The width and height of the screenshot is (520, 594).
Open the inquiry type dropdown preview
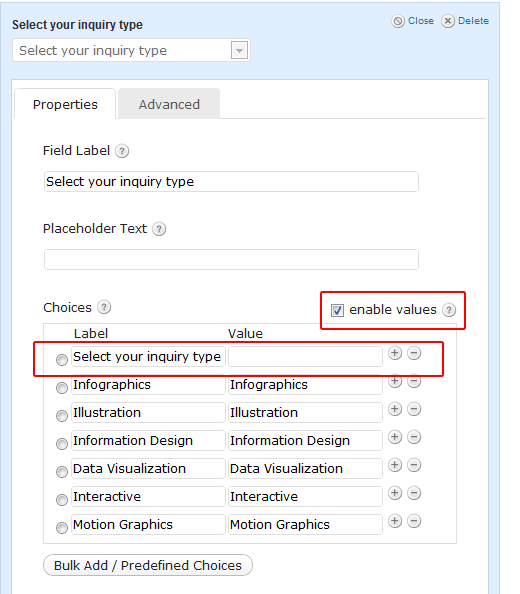(x=131, y=50)
